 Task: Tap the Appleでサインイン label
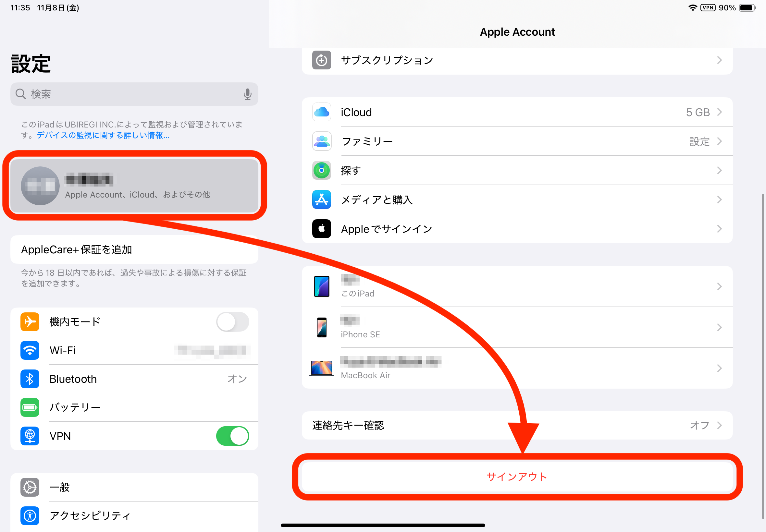pyautogui.click(x=387, y=229)
